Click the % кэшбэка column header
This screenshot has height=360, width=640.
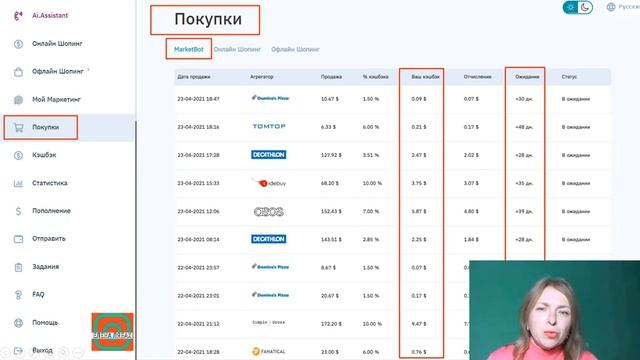[x=376, y=77]
